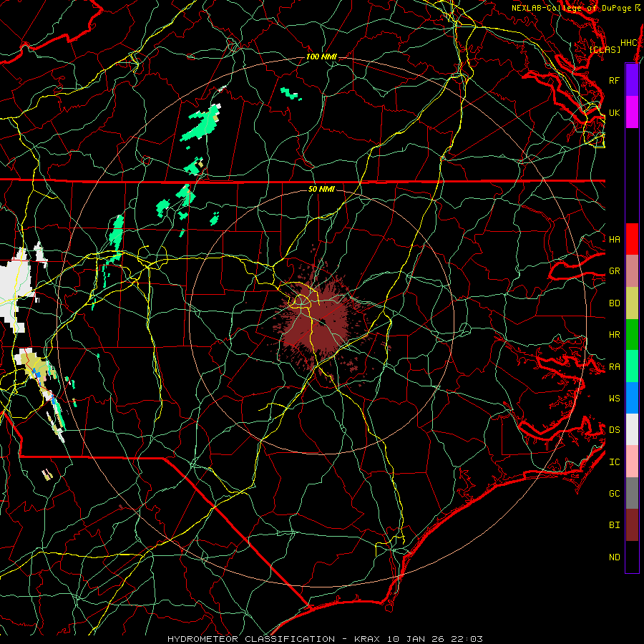Click the WS legend label
This screenshot has height=644, width=644.
[615, 399]
